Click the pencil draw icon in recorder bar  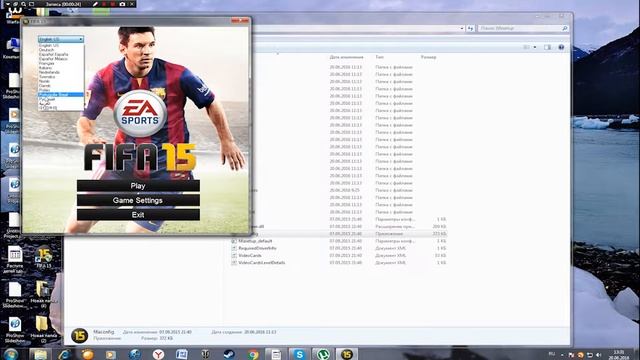click(95, 4)
